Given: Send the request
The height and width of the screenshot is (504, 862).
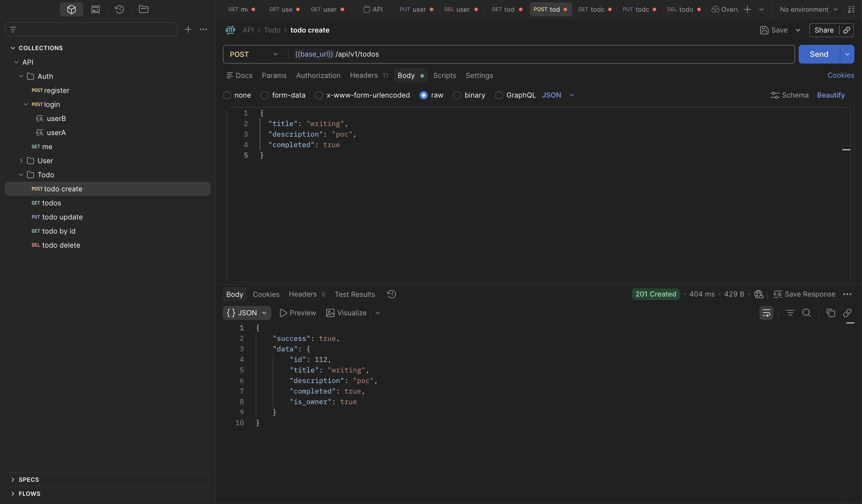Looking at the screenshot, I should [819, 54].
